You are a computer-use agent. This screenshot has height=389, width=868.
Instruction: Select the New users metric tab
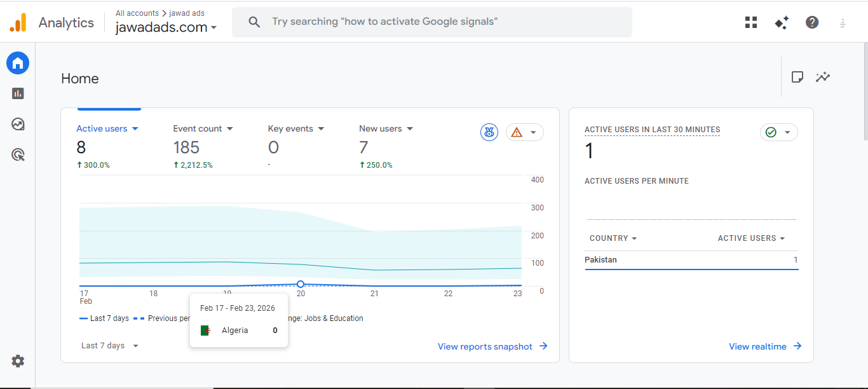point(381,128)
